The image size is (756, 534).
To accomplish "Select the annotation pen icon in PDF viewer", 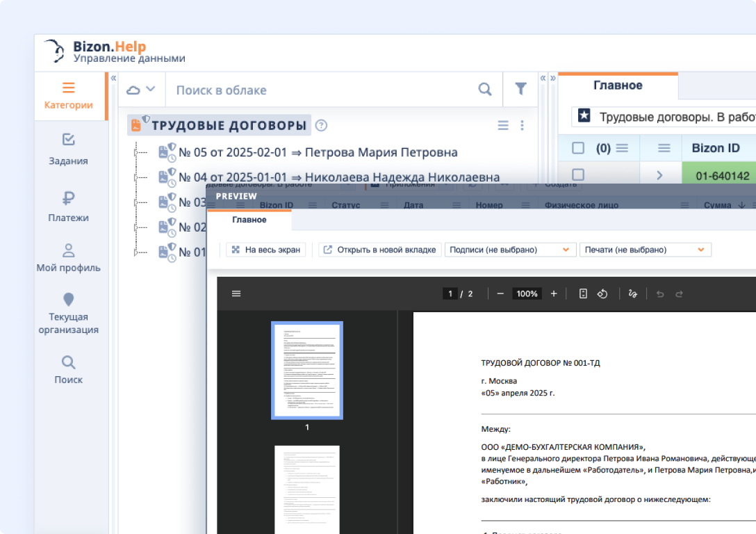I will (632, 293).
